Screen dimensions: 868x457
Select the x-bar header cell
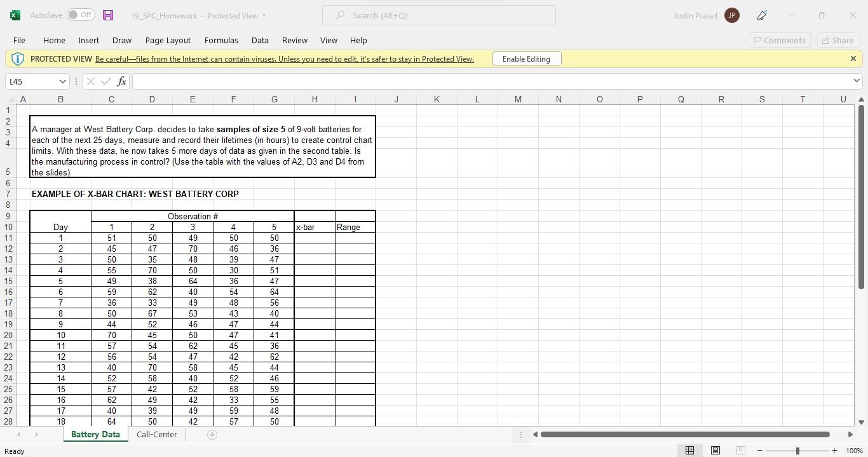[315, 227]
